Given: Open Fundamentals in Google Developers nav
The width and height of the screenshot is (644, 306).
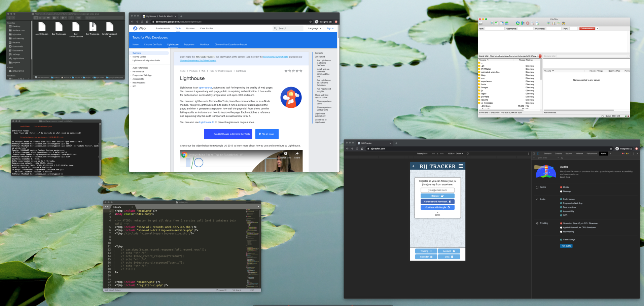Looking at the screenshot, I should point(163,28).
